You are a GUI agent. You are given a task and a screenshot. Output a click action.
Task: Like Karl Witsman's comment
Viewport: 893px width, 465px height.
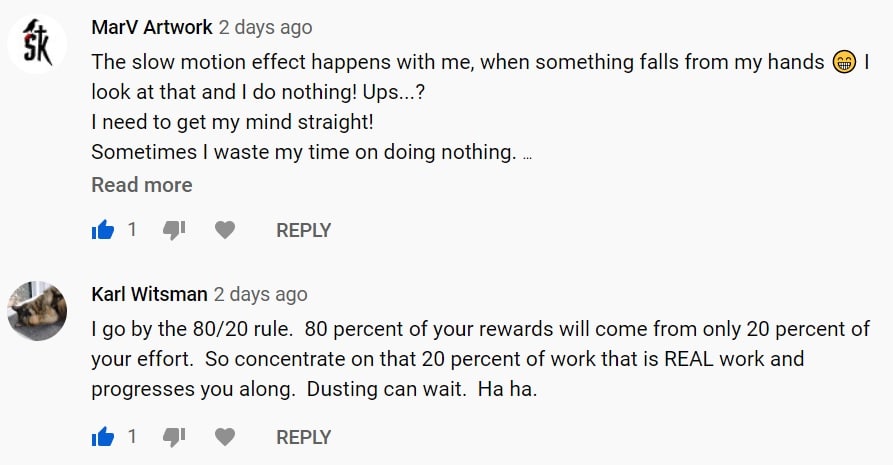(103, 437)
